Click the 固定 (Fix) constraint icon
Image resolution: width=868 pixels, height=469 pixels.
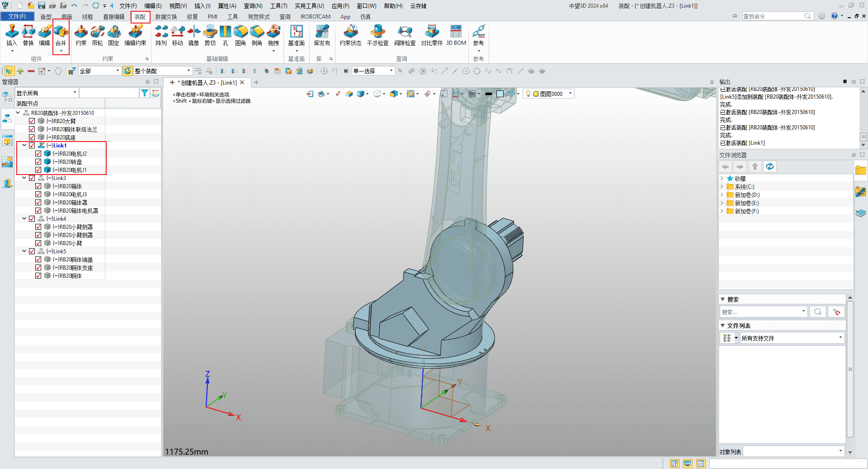(113, 35)
